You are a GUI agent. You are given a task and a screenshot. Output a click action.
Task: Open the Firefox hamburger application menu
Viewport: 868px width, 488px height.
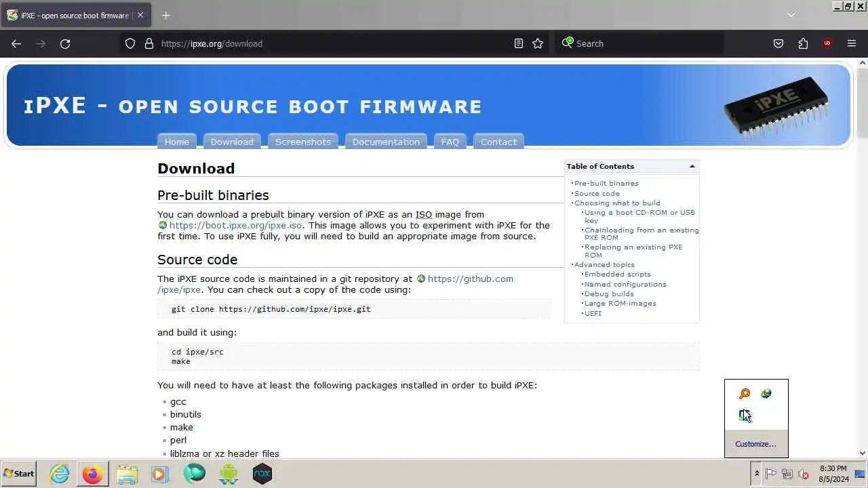point(852,43)
